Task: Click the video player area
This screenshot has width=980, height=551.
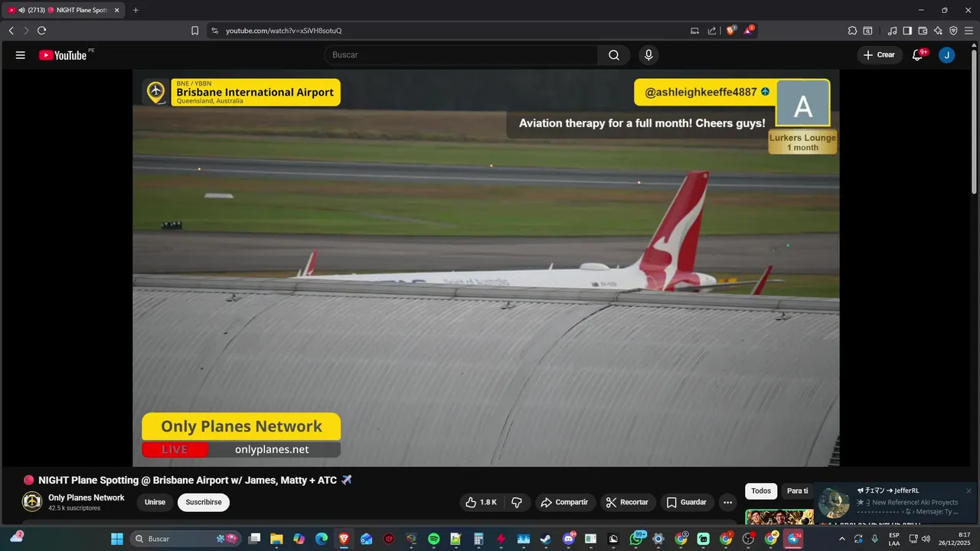Action: [x=486, y=268]
